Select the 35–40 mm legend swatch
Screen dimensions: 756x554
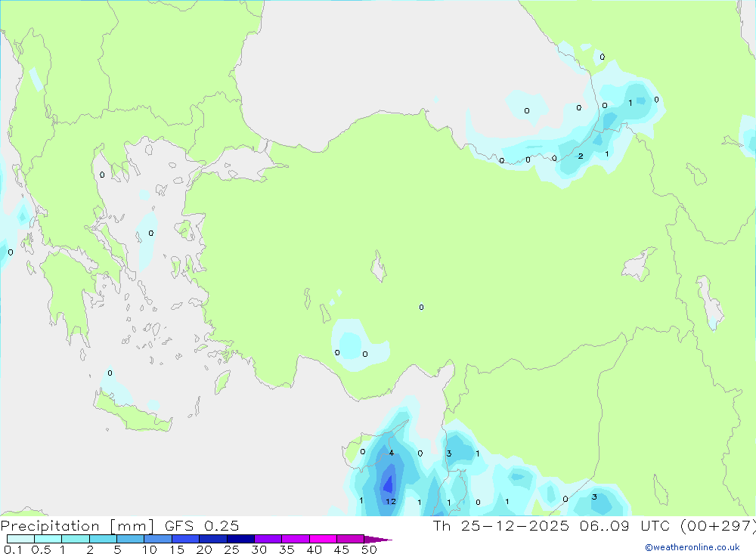295,539
